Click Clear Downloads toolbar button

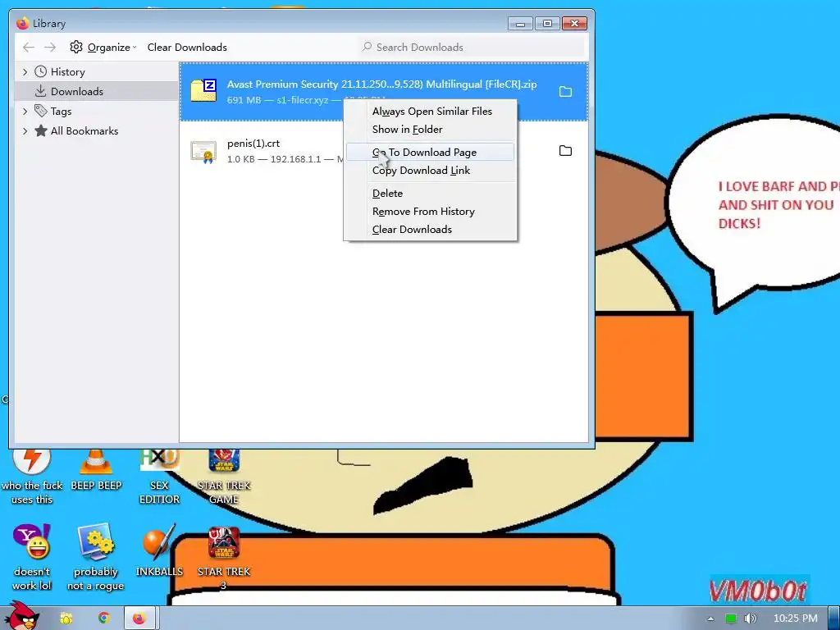[x=187, y=47]
